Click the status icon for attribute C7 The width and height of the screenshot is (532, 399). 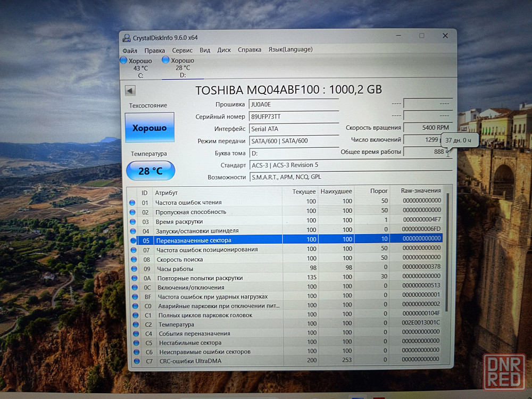coord(137,361)
